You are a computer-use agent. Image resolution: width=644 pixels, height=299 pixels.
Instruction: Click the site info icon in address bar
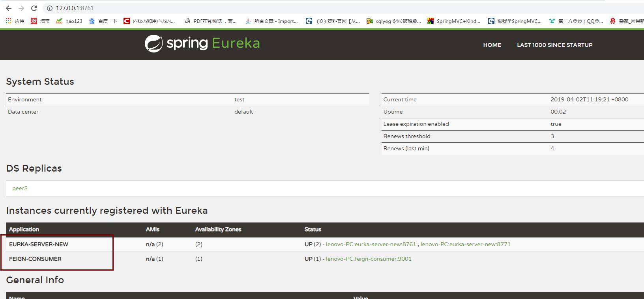[x=50, y=8]
